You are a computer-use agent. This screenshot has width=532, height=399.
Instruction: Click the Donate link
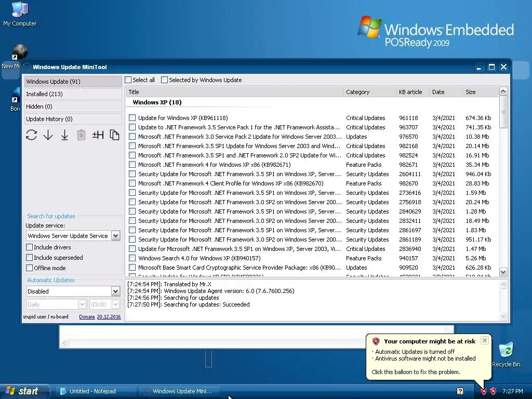(87, 316)
